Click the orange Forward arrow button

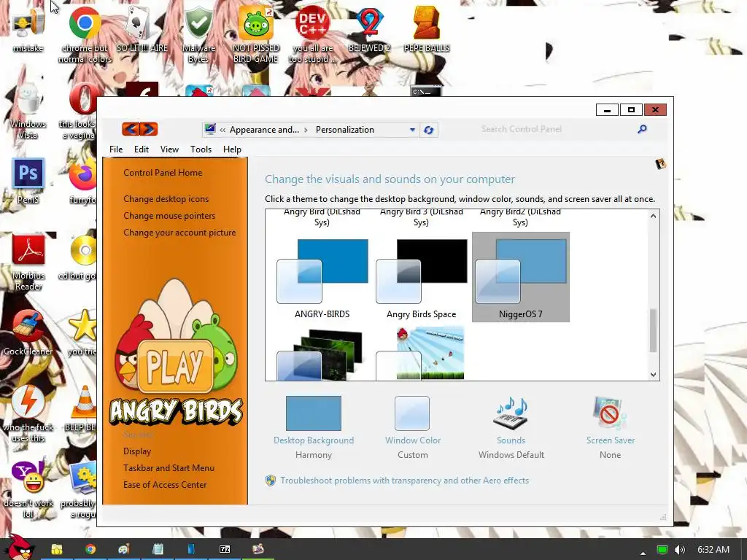149,129
